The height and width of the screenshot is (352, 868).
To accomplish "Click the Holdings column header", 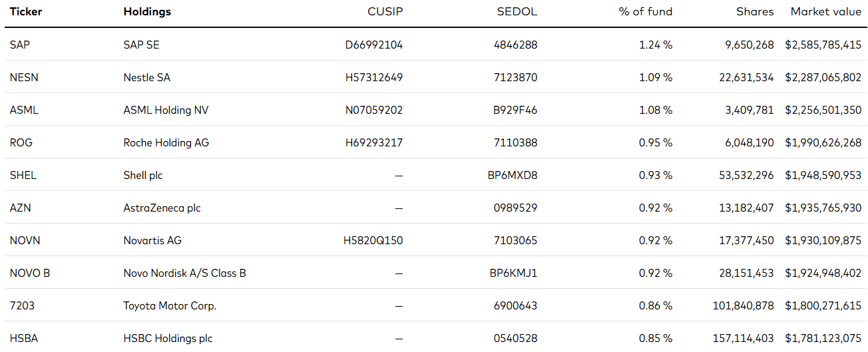I will 147,11.
